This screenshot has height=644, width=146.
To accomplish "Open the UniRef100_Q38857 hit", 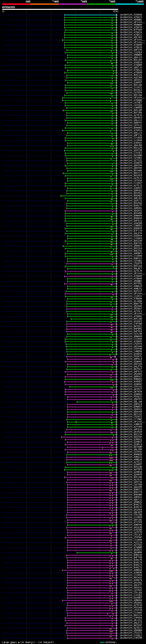I will (x=131, y=82).
